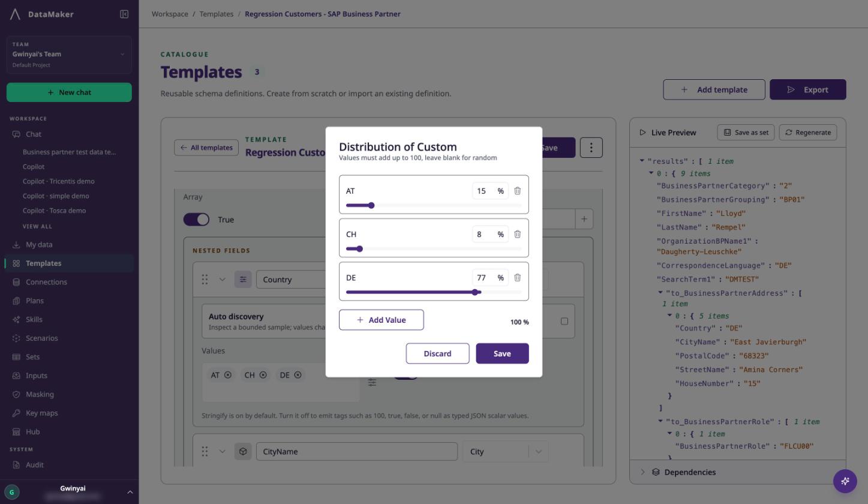
Task: Delete the CH distribution value
Action: [517, 234]
